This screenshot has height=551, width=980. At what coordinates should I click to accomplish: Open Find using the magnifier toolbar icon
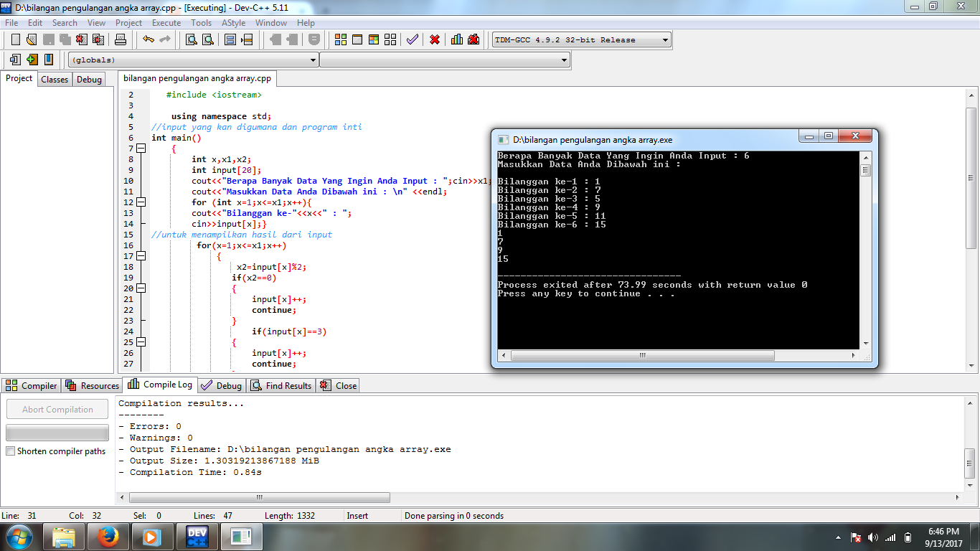click(192, 39)
